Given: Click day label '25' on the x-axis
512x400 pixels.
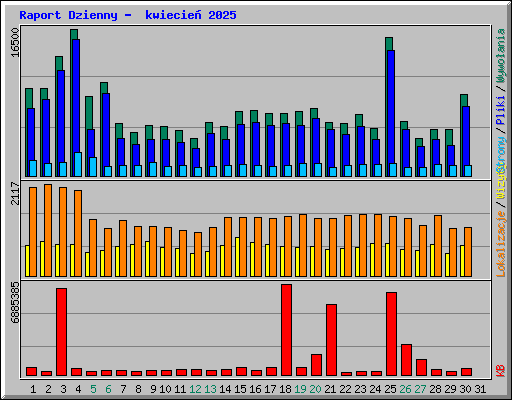Looking at the screenshot, I should click(390, 389).
